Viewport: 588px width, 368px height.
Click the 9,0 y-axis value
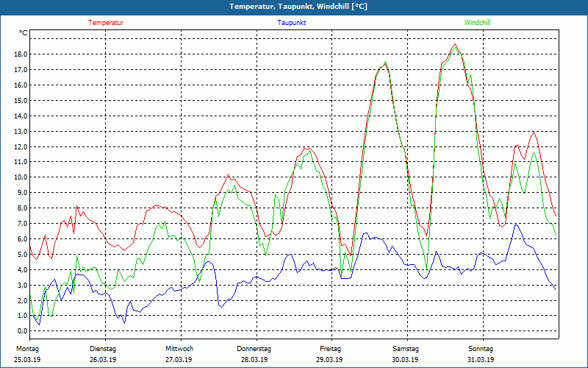(x=22, y=192)
